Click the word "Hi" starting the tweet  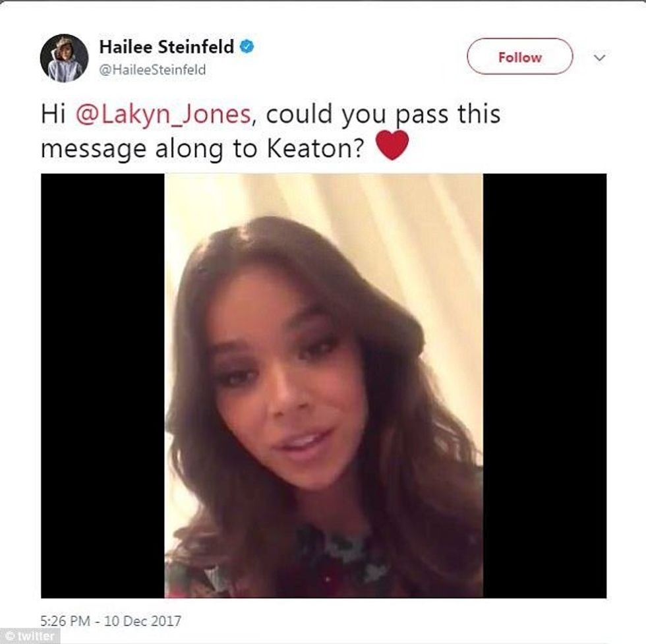pyautogui.click(x=53, y=113)
